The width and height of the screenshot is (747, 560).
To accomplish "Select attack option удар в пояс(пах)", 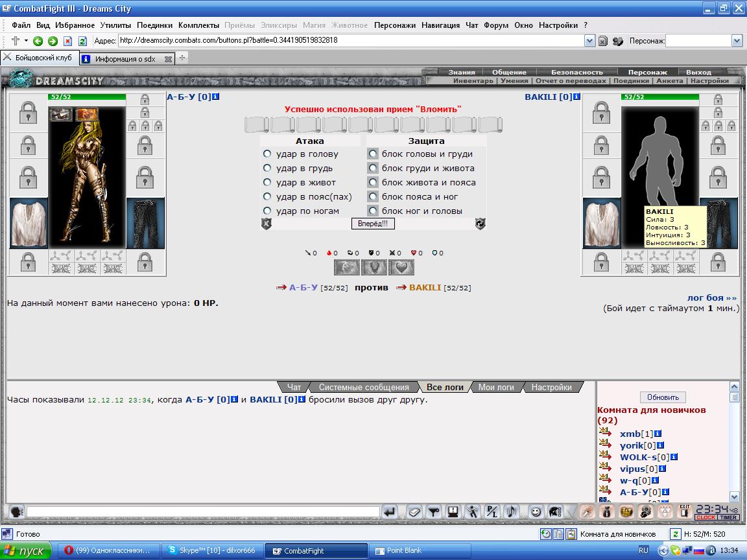I will tap(267, 196).
